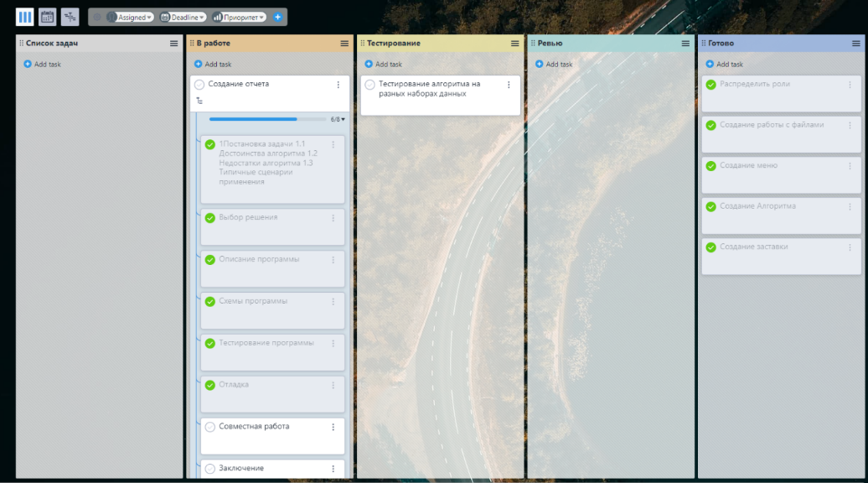The width and height of the screenshot is (868, 483).
Task: Open options for Заключение subtask
Action: tap(333, 469)
